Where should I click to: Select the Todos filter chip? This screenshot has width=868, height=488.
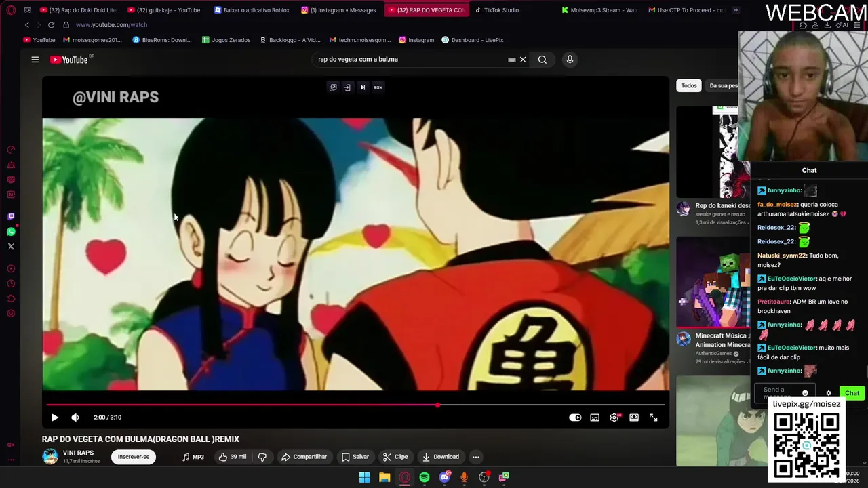[689, 85]
